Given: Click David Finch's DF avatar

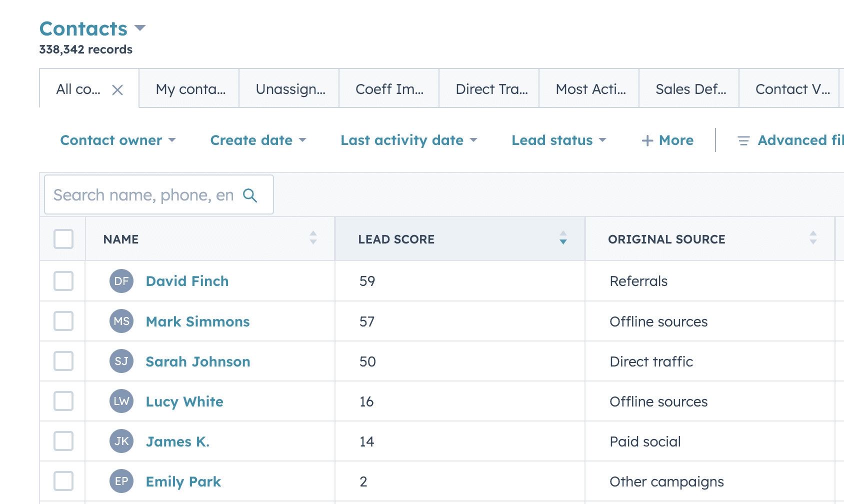Looking at the screenshot, I should pyautogui.click(x=121, y=281).
